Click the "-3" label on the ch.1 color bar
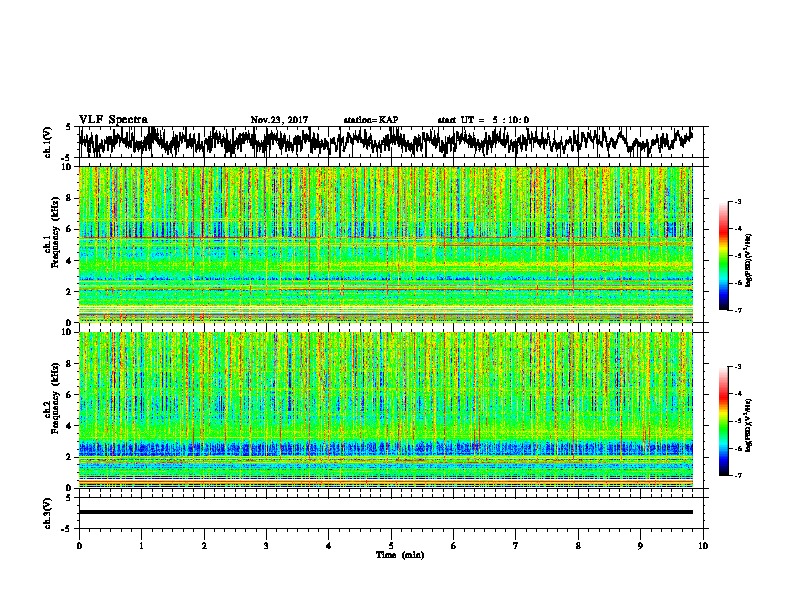This screenshot has width=792, height=612. 737,202
